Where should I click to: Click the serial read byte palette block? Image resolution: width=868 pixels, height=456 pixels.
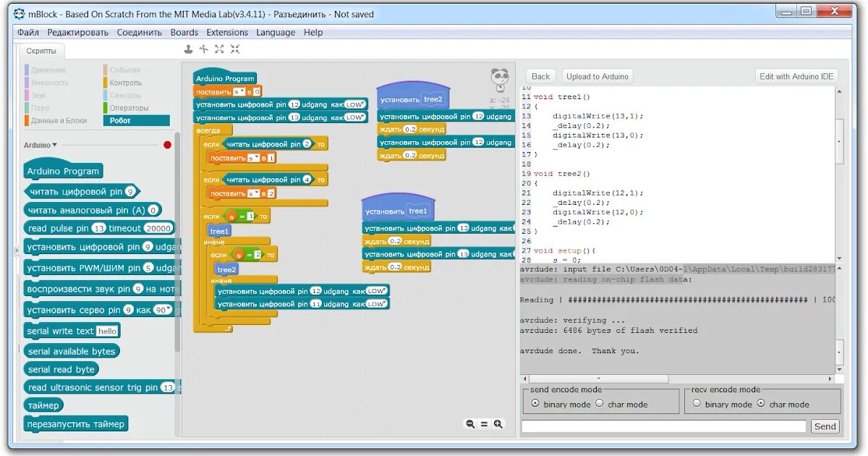point(61,369)
